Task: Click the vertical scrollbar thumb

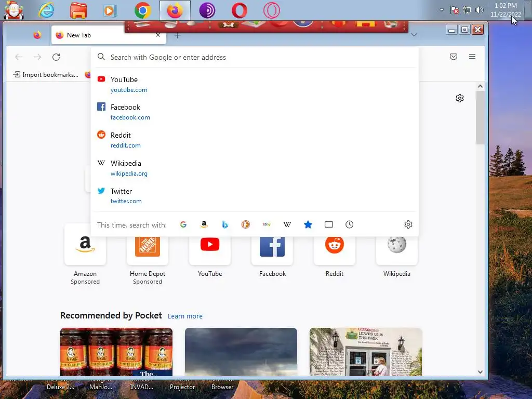Action: (480, 117)
